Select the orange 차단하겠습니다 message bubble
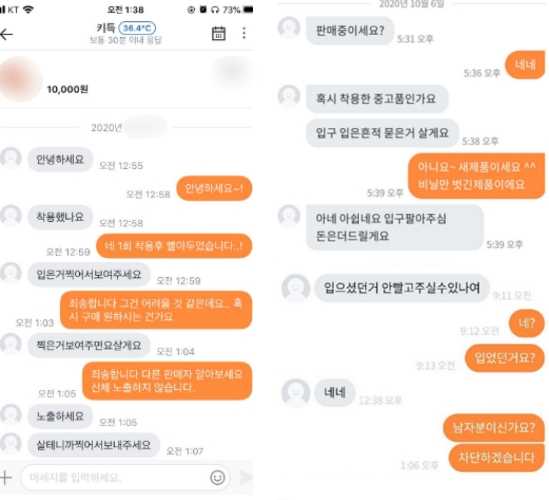This screenshot has width=549, height=500. [x=496, y=458]
